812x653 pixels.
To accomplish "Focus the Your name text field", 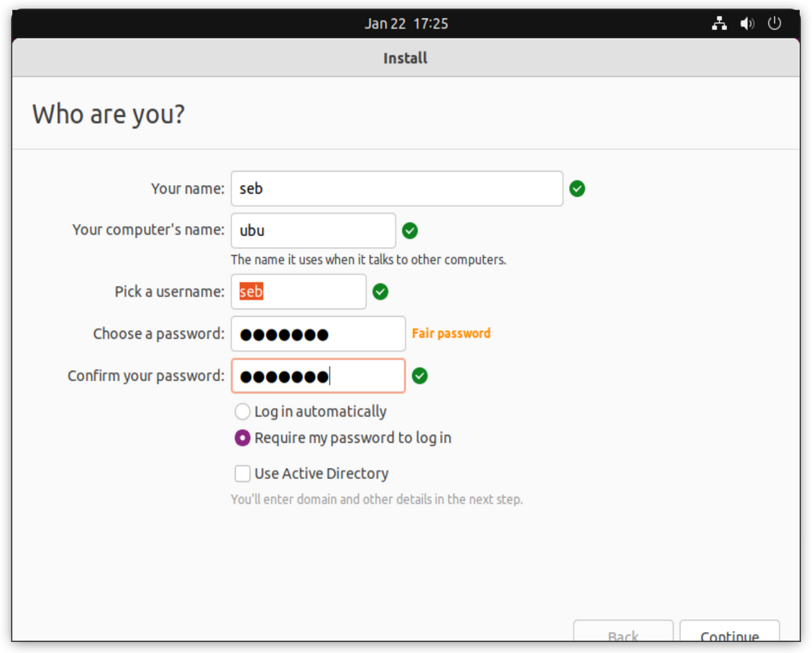I will click(396, 188).
